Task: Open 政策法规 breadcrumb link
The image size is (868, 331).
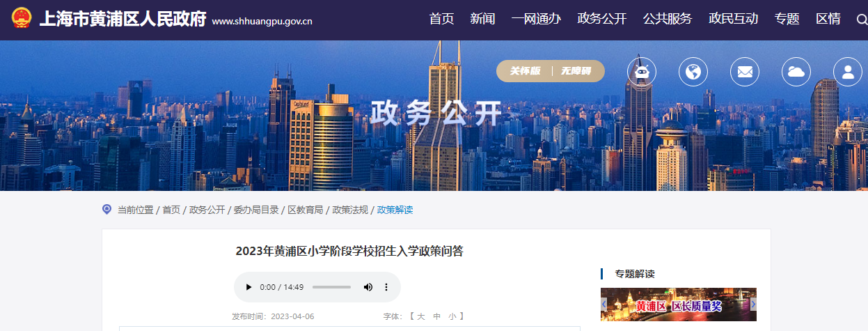Action: pyautogui.click(x=350, y=210)
